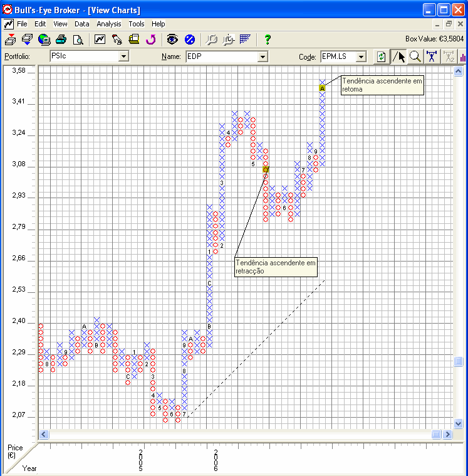Image resolution: width=468 pixels, height=476 pixels.
Task: Open the Edit menu
Action: pyautogui.click(x=40, y=24)
